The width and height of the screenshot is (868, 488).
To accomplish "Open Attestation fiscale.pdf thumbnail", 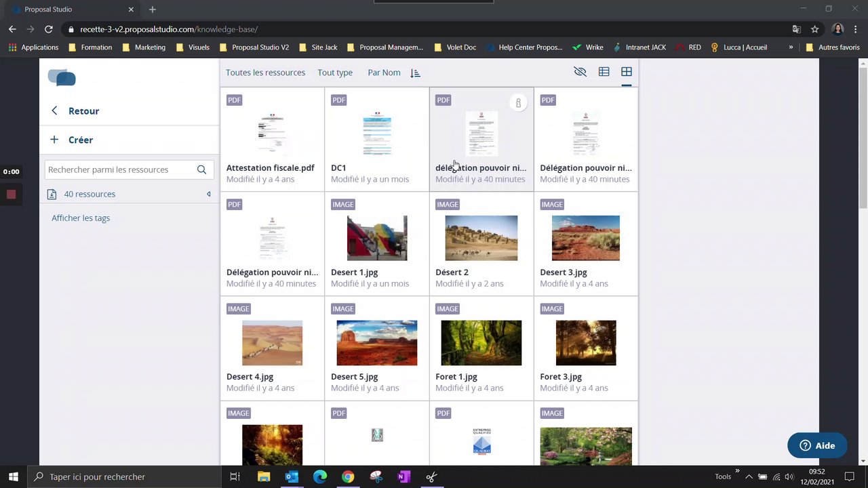I will click(x=272, y=134).
